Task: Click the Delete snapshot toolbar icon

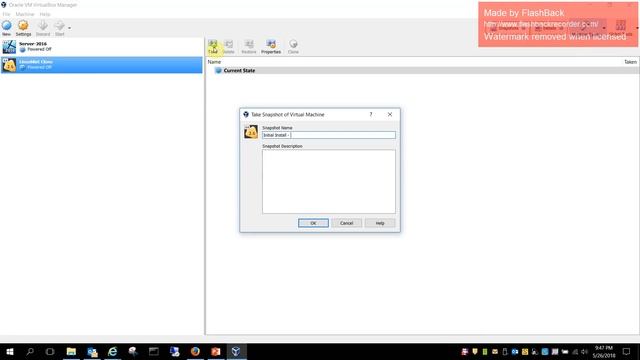Action: tap(229, 47)
